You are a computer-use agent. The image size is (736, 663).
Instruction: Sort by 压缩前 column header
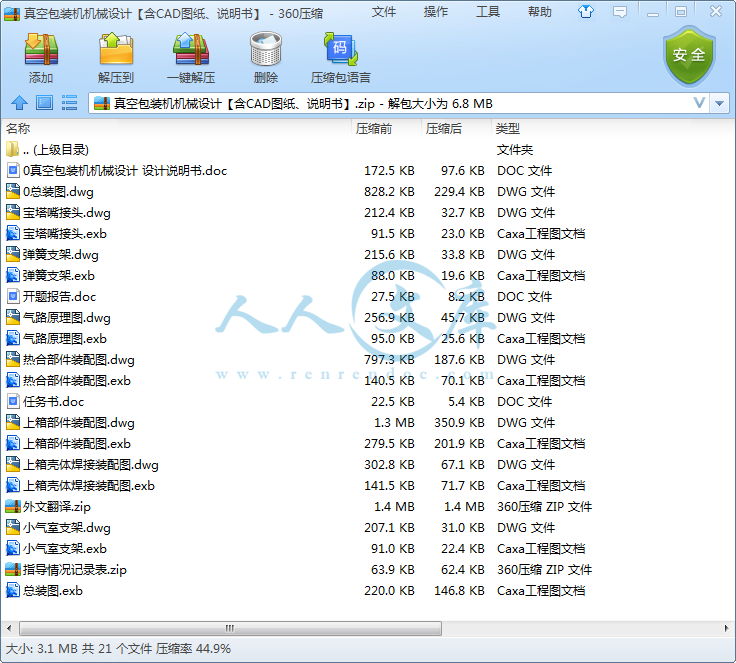(374, 128)
